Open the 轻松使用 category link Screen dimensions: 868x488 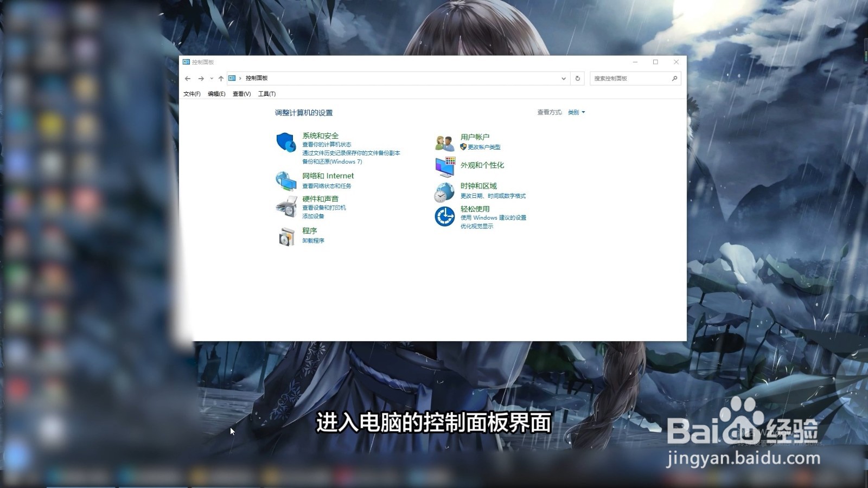click(x=475, y=209)
